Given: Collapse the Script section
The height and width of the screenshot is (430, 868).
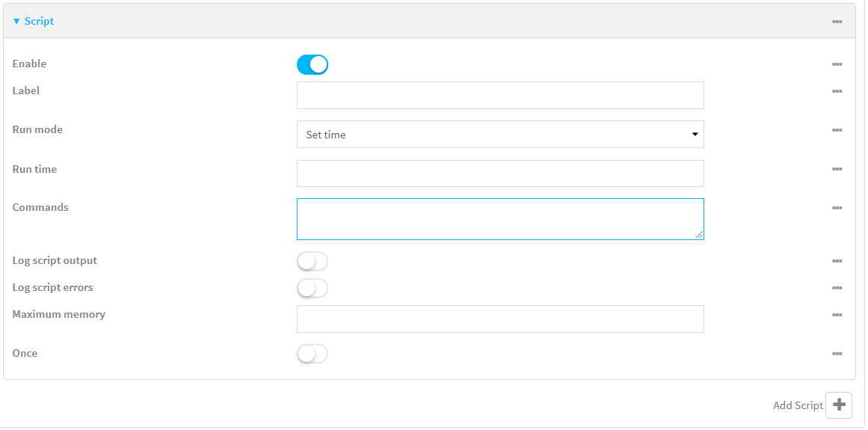Looking at the screenshot, I should coord(34,22).
